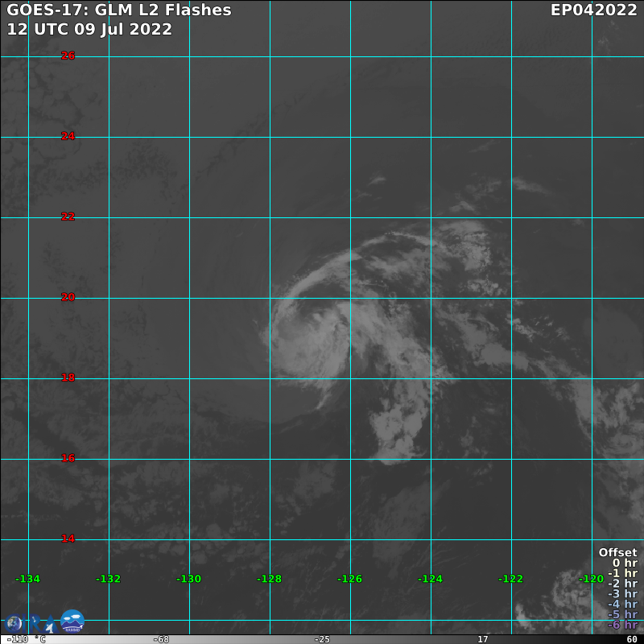Click the 'Offset' legend heading
This screenshot has height=644, width=644.
click(x=617, y=552)
